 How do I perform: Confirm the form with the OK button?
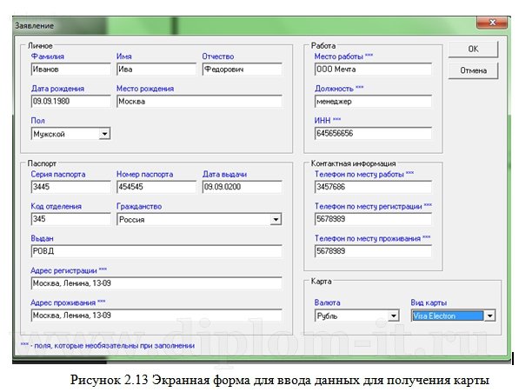coord(473,50)
